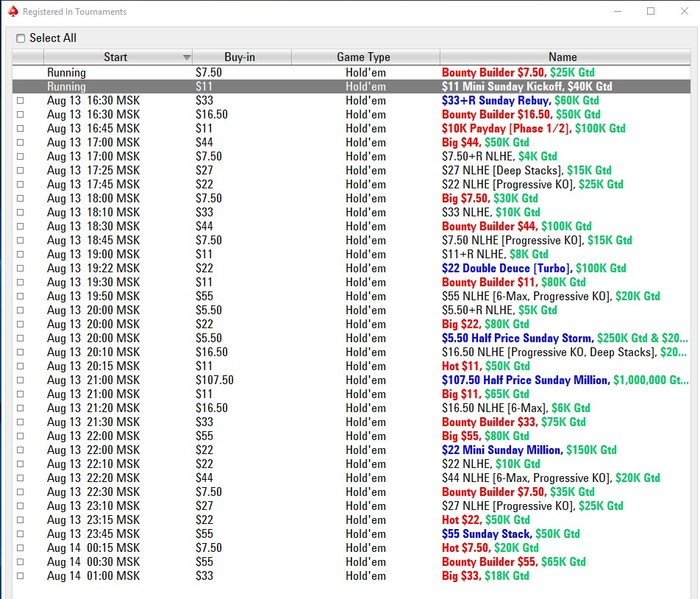Select Bounty Builder $11, $80K Gtd
Screen dimensions: 700x599
tap(351, 283)
